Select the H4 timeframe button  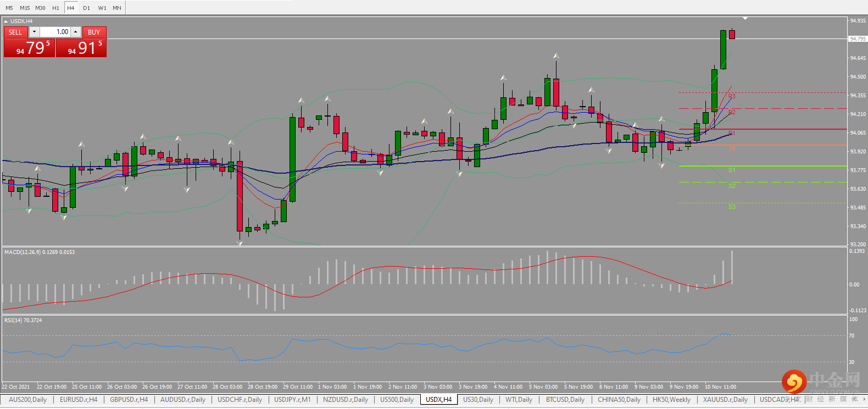(71, 8)
